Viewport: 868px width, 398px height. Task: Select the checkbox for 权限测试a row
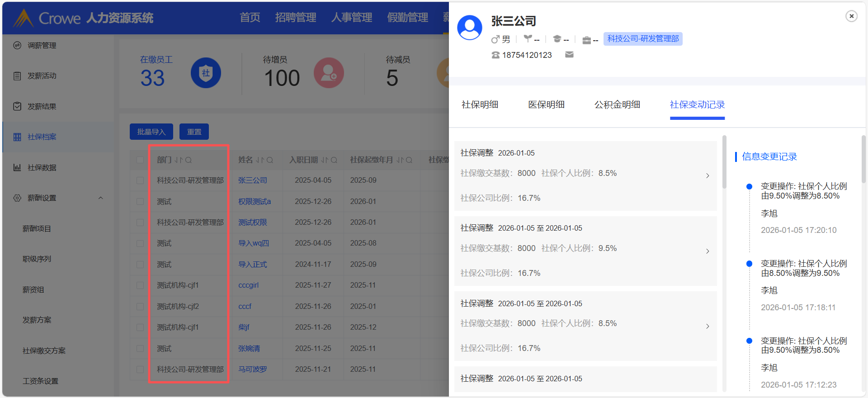(140, 202)
